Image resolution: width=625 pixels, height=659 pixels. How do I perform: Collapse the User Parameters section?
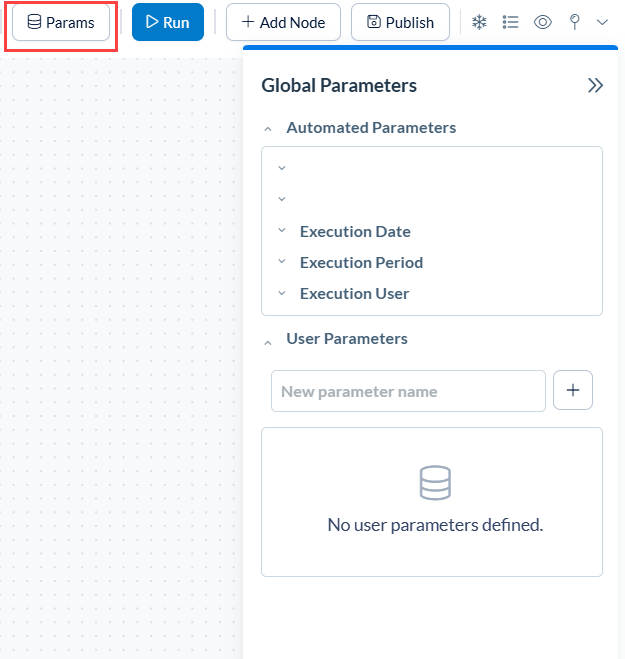click(268, 340)
